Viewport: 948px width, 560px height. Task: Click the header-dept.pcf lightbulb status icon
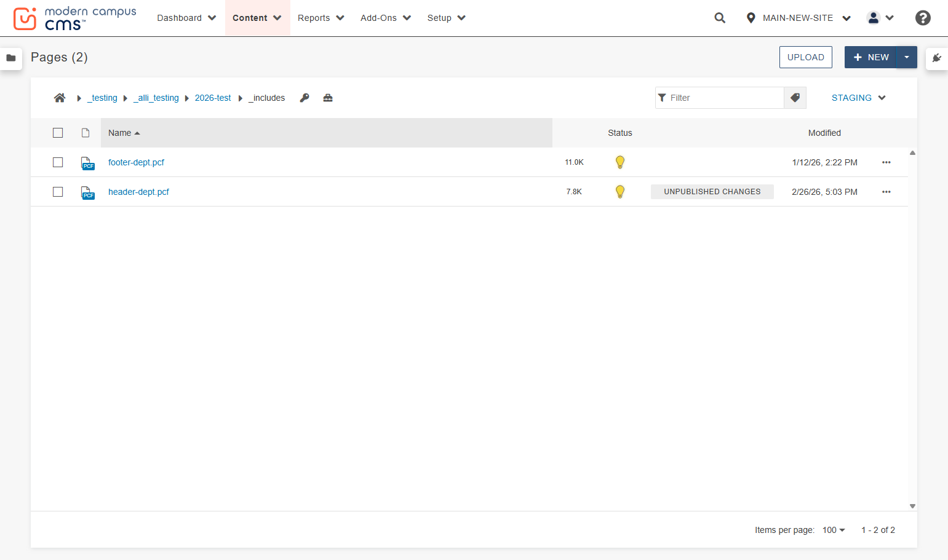click(x=620, y=192)
